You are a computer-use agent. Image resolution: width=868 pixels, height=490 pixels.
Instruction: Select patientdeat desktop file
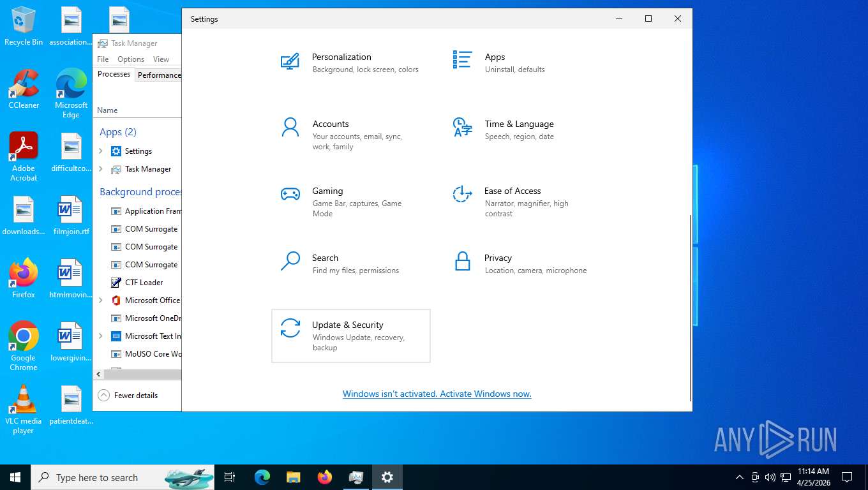(x=71, y=405)
